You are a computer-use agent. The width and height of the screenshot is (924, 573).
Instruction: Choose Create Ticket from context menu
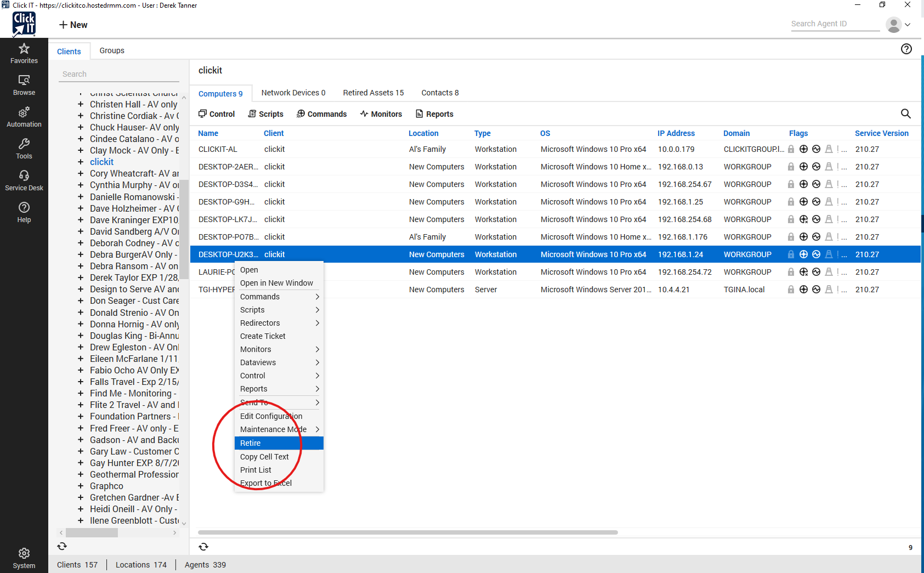[279, 336]
